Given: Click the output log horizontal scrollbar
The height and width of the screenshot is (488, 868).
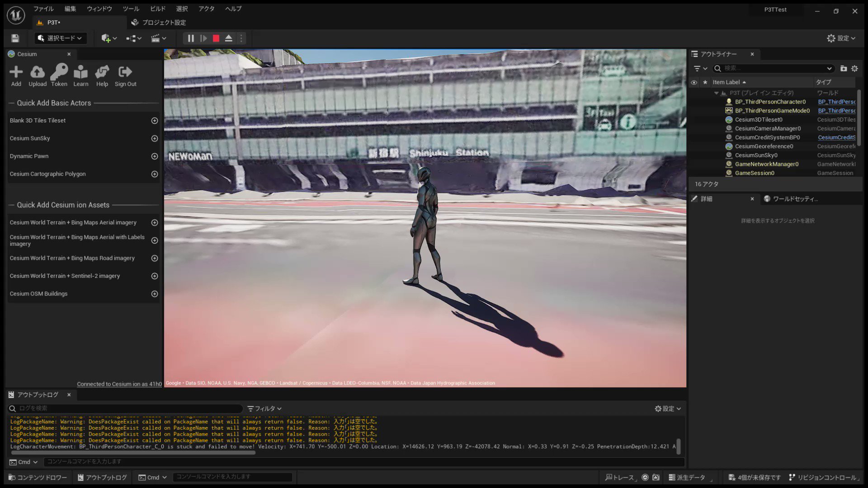Looking at the screenshot, I should tap(133, 452).
